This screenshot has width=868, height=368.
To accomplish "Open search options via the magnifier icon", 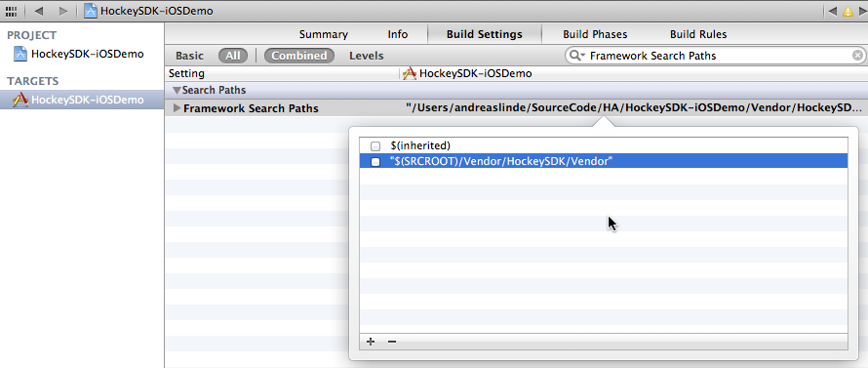I will (x=576, y=56).
